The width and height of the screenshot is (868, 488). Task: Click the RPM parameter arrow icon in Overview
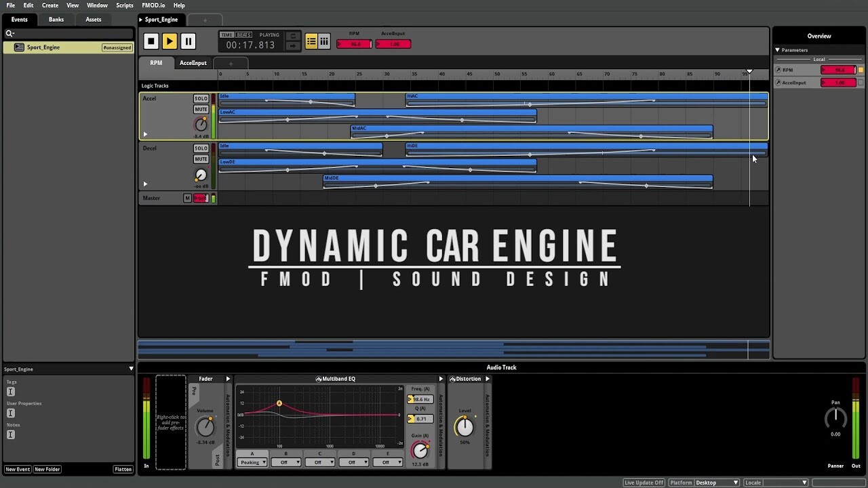778,69
